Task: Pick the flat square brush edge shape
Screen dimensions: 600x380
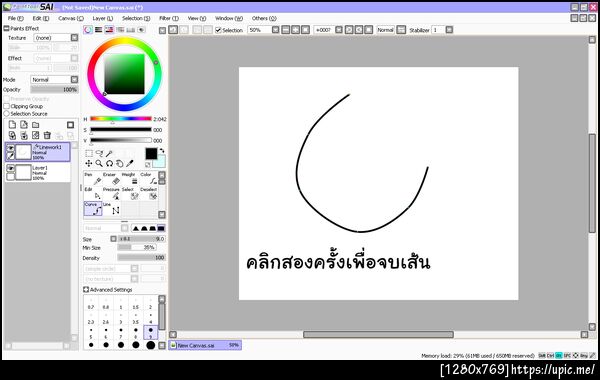Action: [x=161, y=228]
